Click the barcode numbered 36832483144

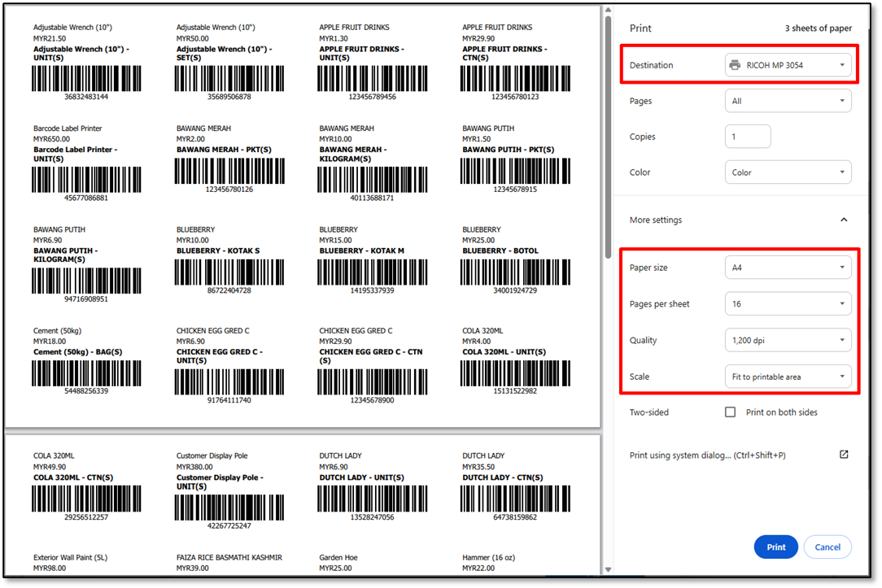(86, 79)
